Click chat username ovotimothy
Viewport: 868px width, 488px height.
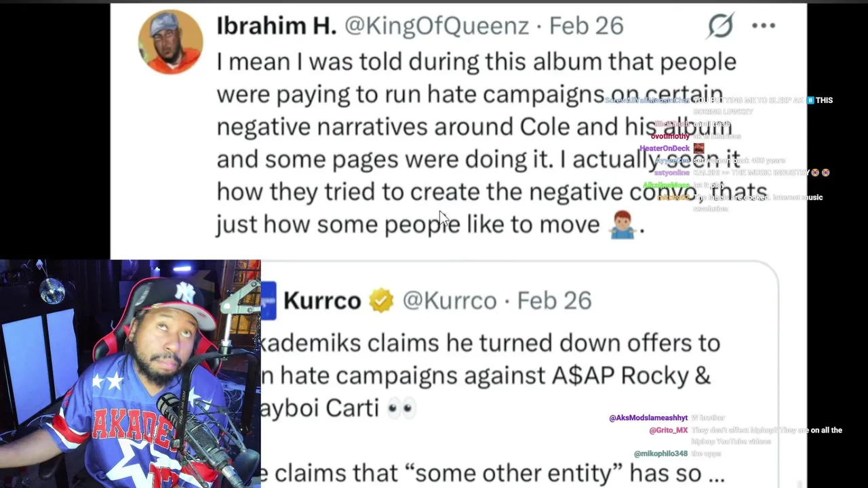[x=670, y=136]
